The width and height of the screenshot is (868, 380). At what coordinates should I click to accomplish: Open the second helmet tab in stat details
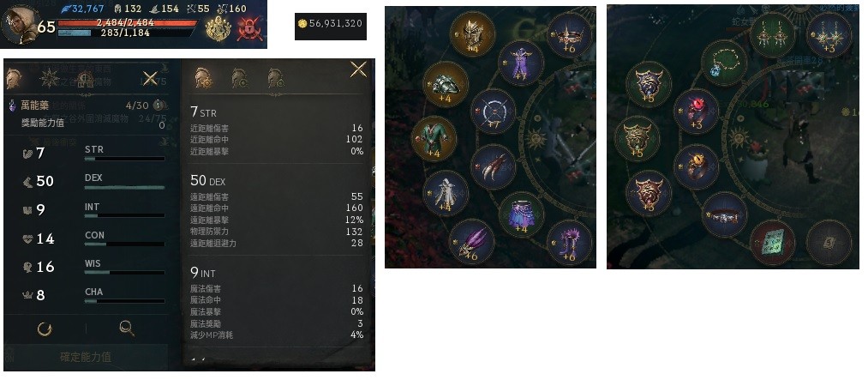coord(239,78)
